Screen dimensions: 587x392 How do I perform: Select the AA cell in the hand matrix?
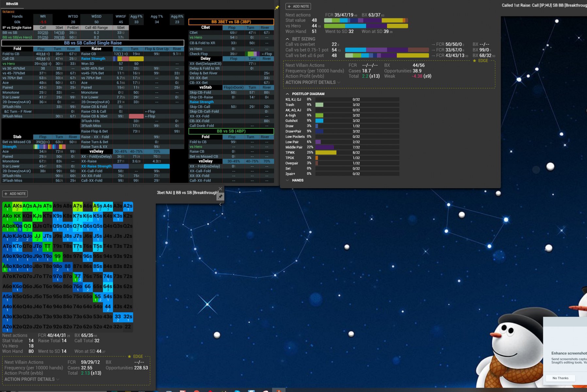tap(7, 206)
